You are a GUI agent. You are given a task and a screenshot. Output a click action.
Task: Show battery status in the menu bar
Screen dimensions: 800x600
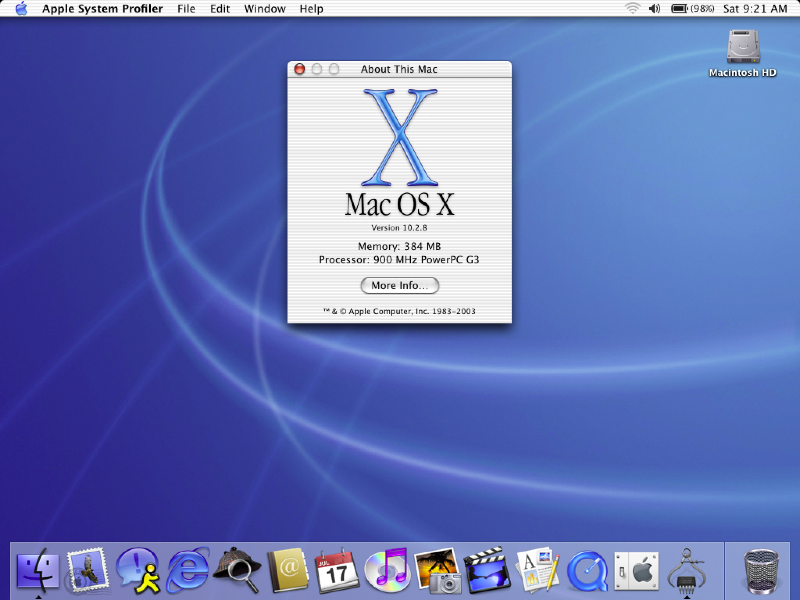692,9
